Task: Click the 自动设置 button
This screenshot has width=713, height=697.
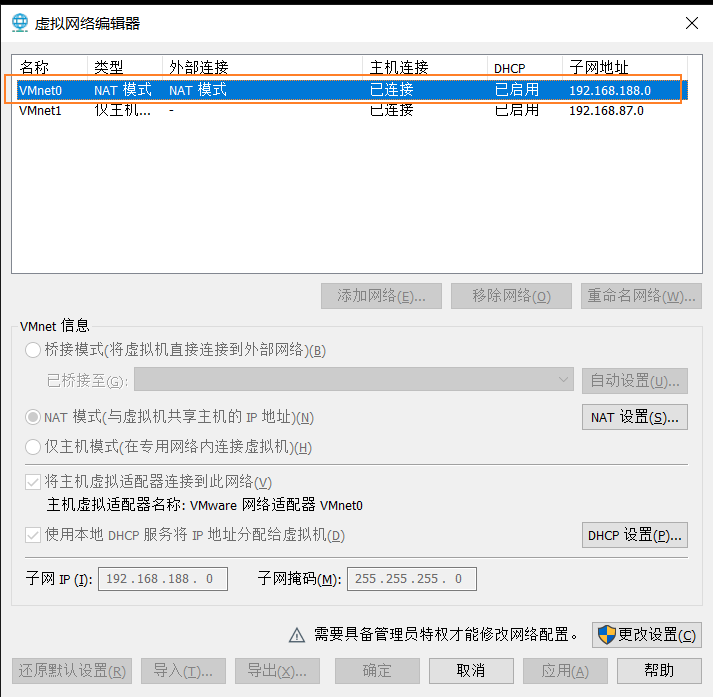Action: (x=635, y=381)
